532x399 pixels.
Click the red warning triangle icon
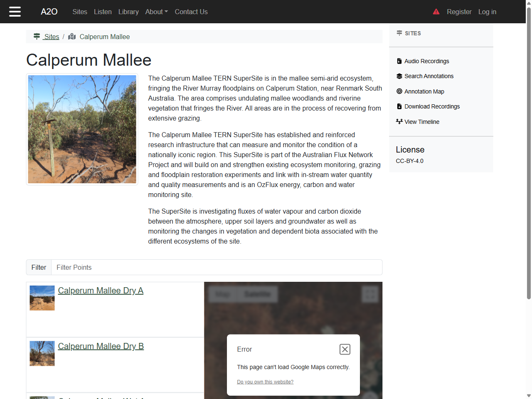coord(436,12)
